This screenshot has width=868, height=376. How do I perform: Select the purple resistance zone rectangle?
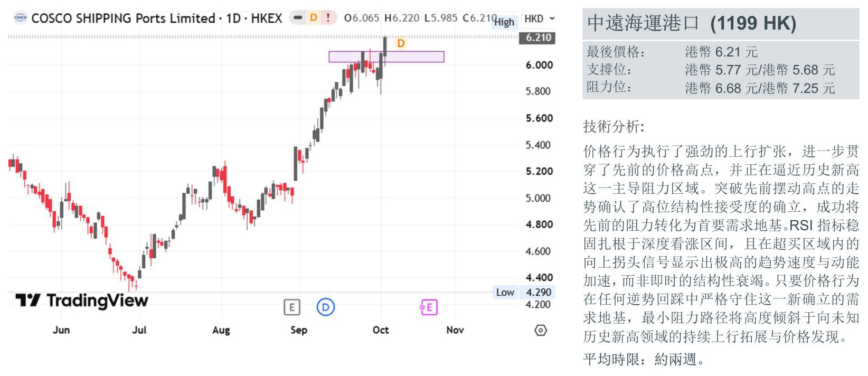386,57
